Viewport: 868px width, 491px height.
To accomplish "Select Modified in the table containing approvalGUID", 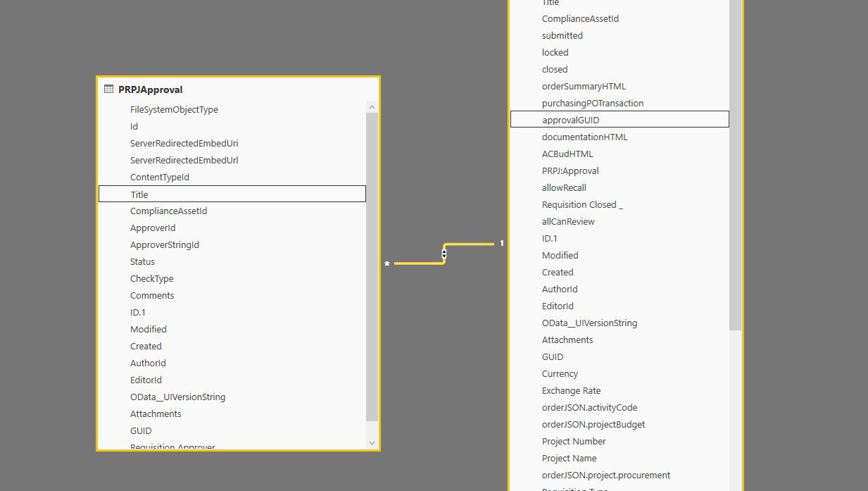I will coord(560,255).
